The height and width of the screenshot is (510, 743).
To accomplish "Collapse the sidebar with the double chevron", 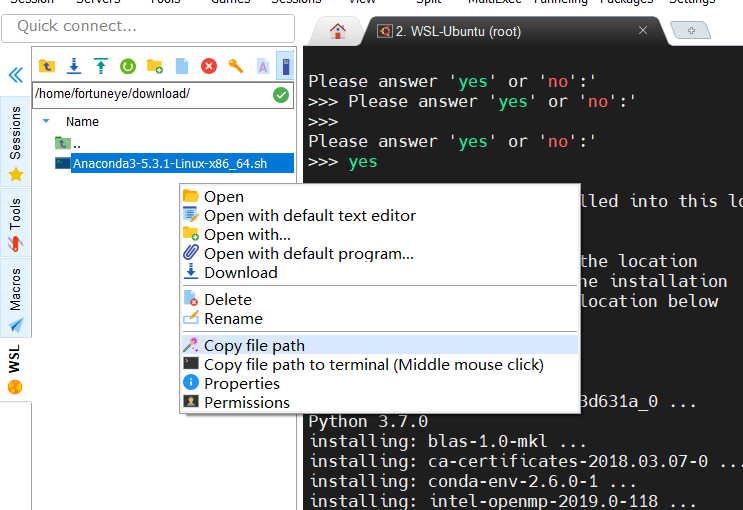I will pos(16,75).
